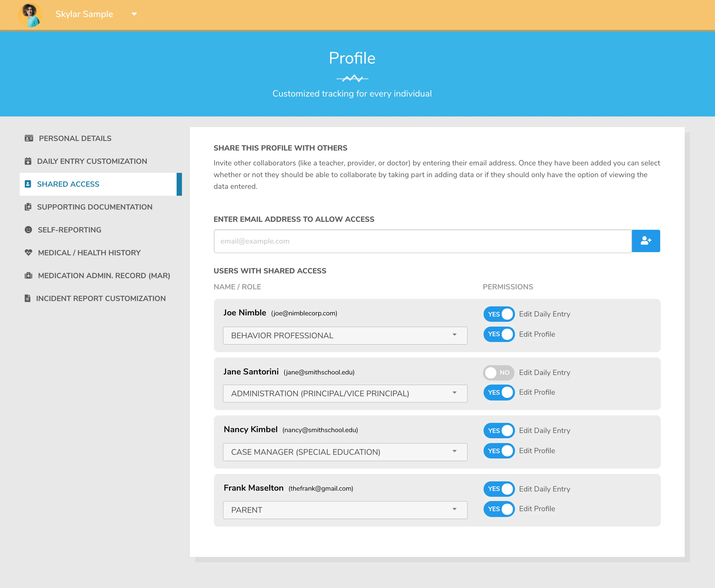715x588 pixels.
Task: Click Frank Maselton's email link
Action: pos(321,489)
